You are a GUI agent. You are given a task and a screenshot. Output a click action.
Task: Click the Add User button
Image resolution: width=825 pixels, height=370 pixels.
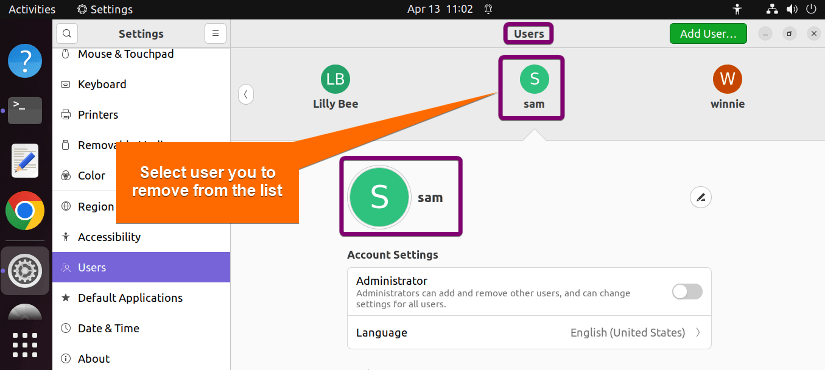(708, 34)
